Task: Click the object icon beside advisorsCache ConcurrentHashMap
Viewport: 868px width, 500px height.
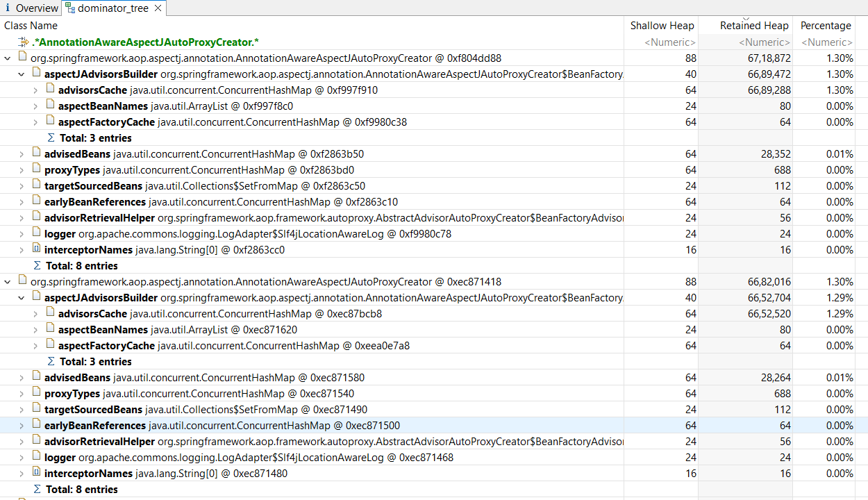Action: click(50, 90)
